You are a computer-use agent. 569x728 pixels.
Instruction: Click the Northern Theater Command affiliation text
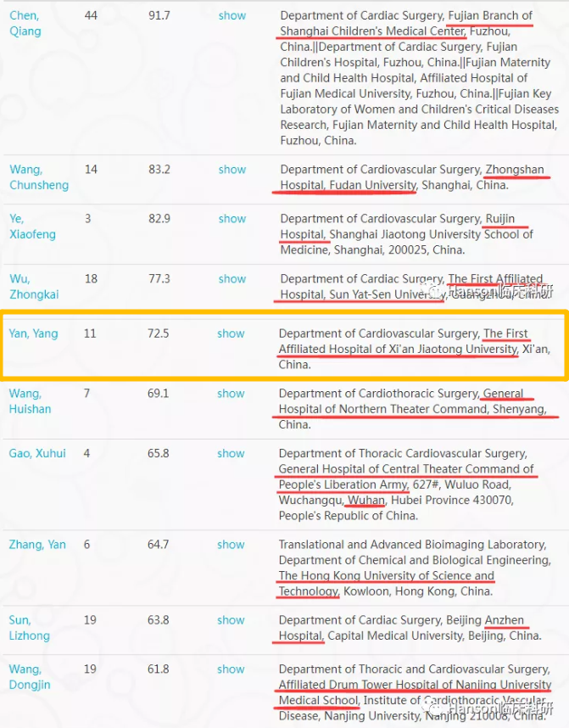413,409
